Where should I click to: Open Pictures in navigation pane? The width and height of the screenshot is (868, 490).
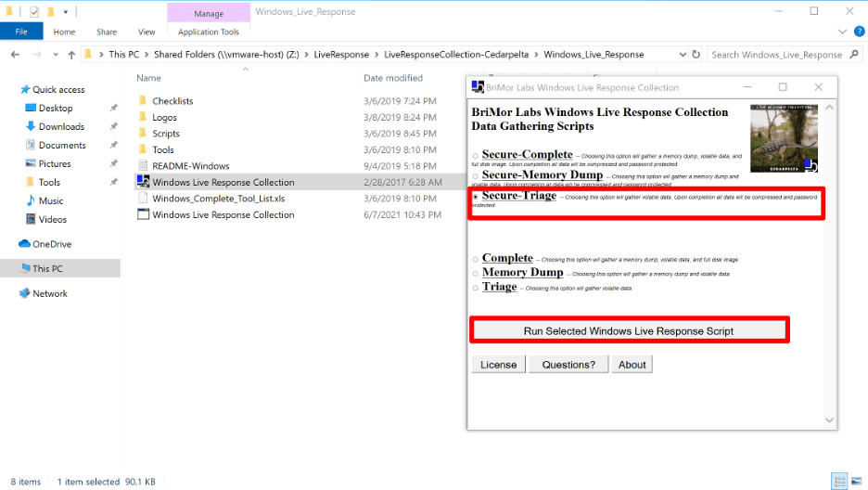point(54,163)
